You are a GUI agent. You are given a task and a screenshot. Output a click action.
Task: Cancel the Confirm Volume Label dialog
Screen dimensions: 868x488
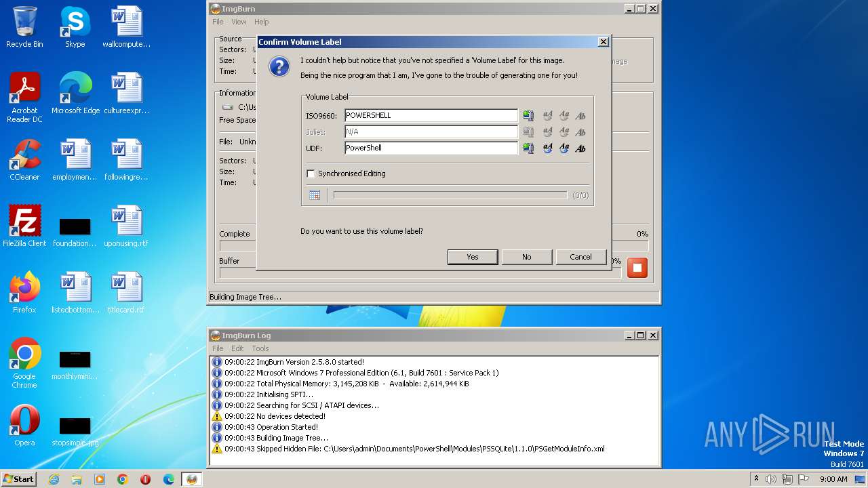[580, 257]
